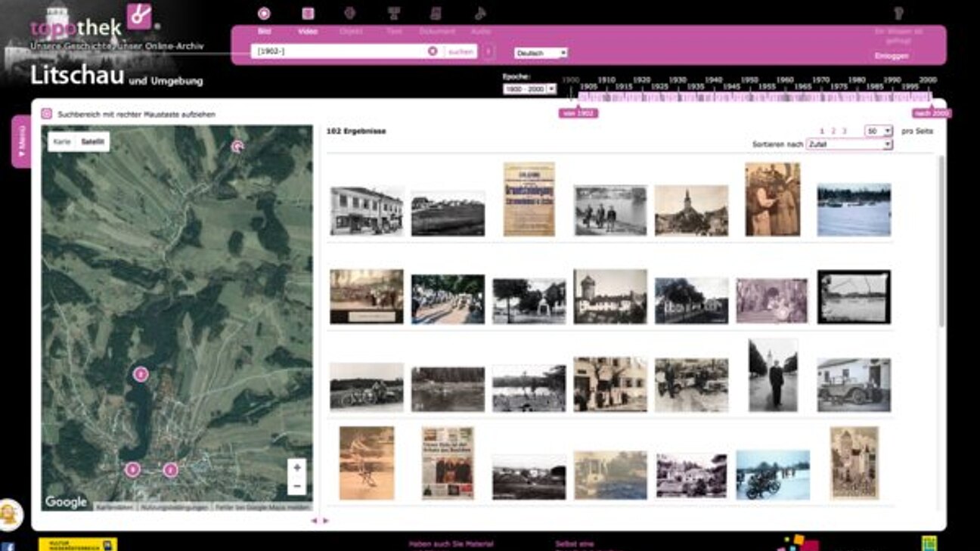This screenshot has height=551, width=980.
Task: Click the Google logo on map
Action: tap(66, 502)
